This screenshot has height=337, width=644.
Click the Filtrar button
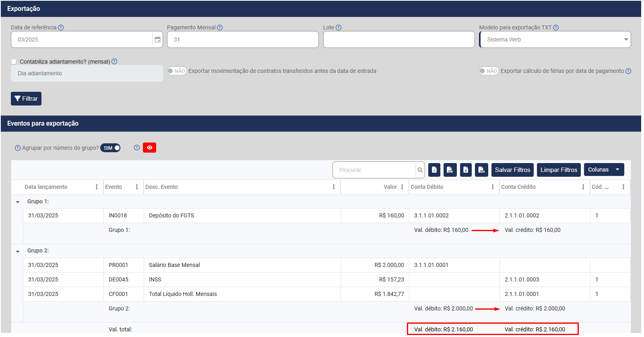(x=26, y=99)
